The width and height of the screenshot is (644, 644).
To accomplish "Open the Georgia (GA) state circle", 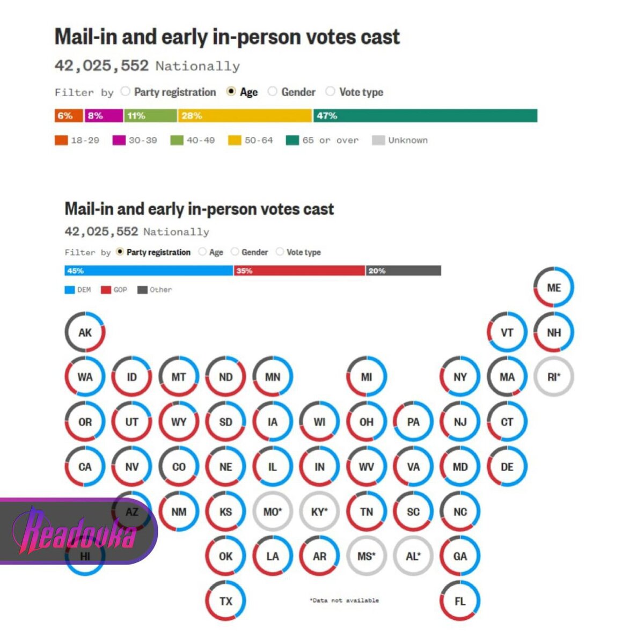I will click(460, 556).
